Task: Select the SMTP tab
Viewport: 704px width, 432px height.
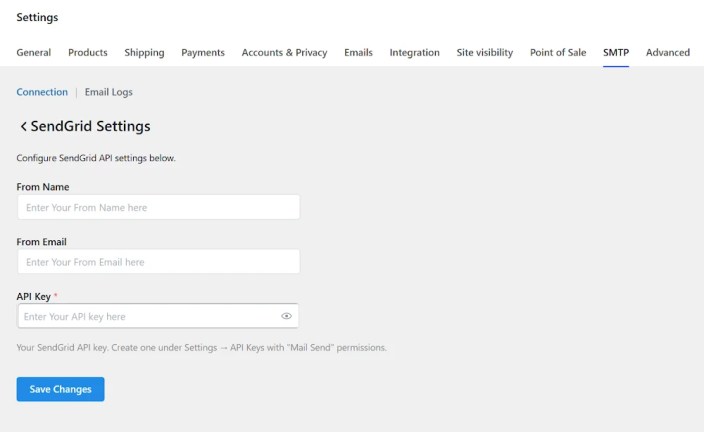Action: click(616, 53)
